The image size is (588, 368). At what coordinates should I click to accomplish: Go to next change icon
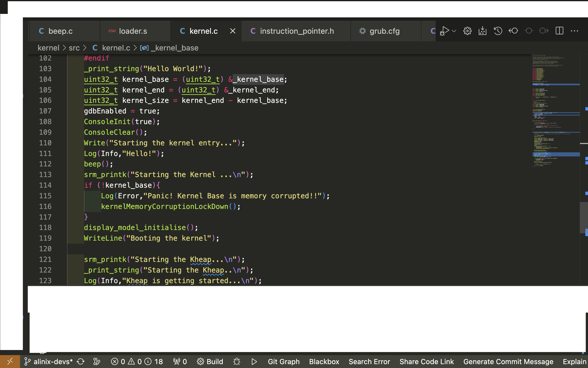[x=544, y=31]
